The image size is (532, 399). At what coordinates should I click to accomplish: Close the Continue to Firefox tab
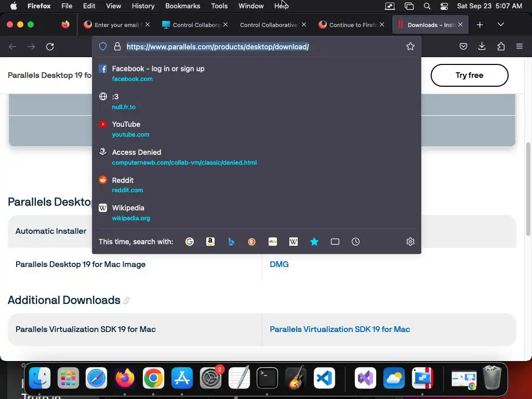382,24
